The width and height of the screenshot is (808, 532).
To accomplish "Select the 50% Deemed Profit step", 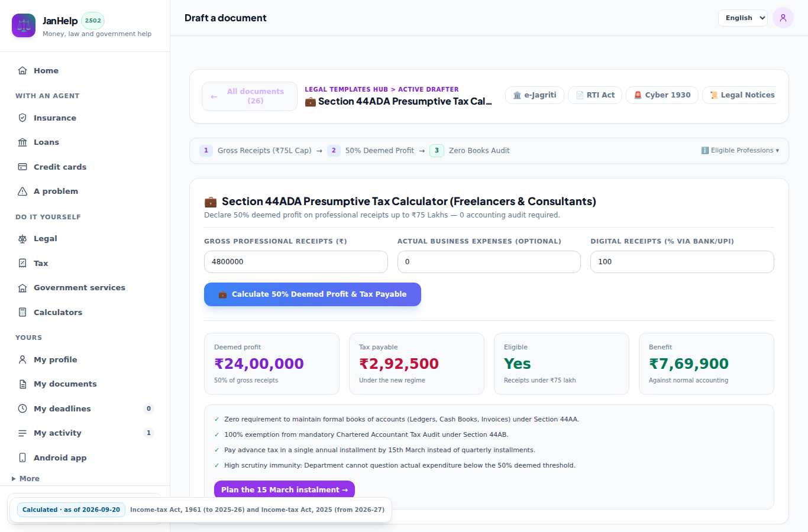I will coord(371,151).
